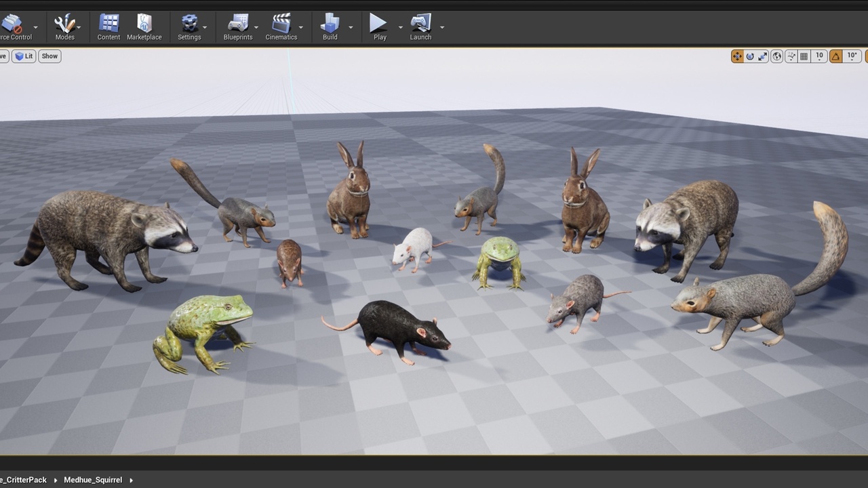
Task: Open the Cinematics clapperboard icon
Action: pyautogui.click(x=281, y=23)
